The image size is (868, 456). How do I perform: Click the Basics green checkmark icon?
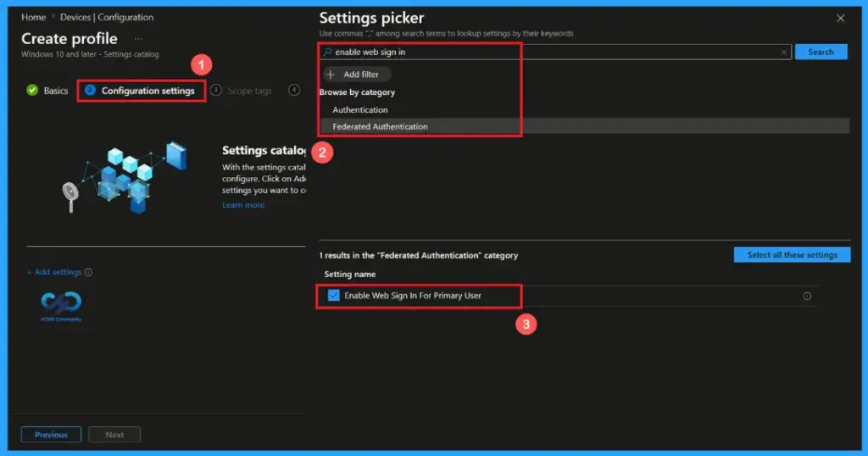32,90
